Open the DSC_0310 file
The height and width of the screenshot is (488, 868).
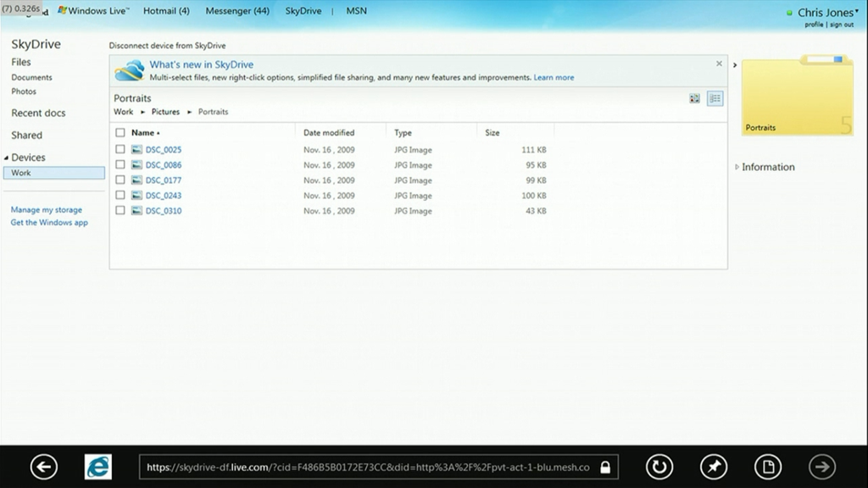coord(164,211)
